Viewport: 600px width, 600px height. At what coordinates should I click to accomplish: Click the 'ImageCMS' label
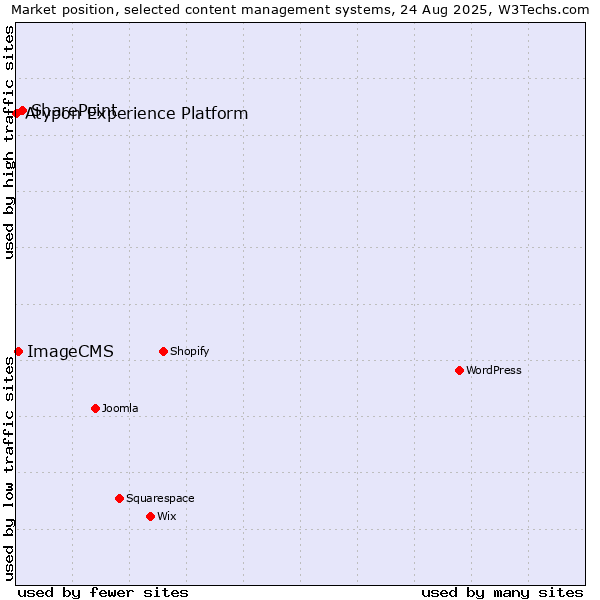70,351
